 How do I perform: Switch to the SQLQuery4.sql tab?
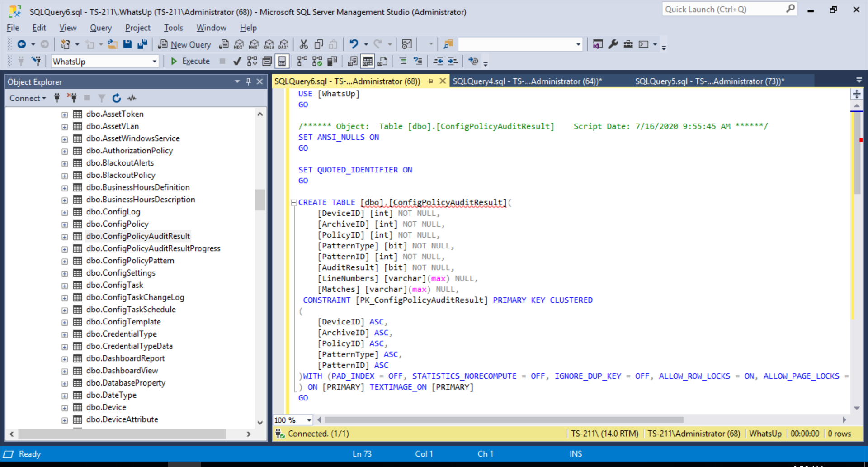(527, 81)
